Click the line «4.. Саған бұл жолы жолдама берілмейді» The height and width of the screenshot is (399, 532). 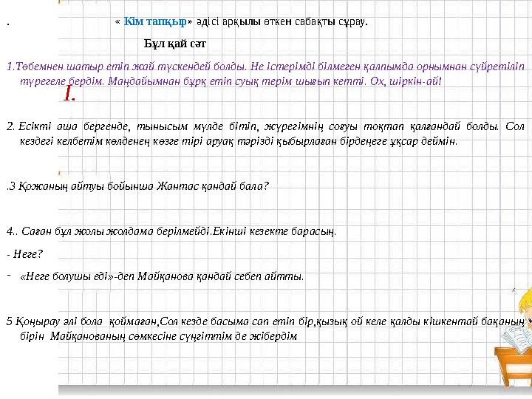[171, 231]
